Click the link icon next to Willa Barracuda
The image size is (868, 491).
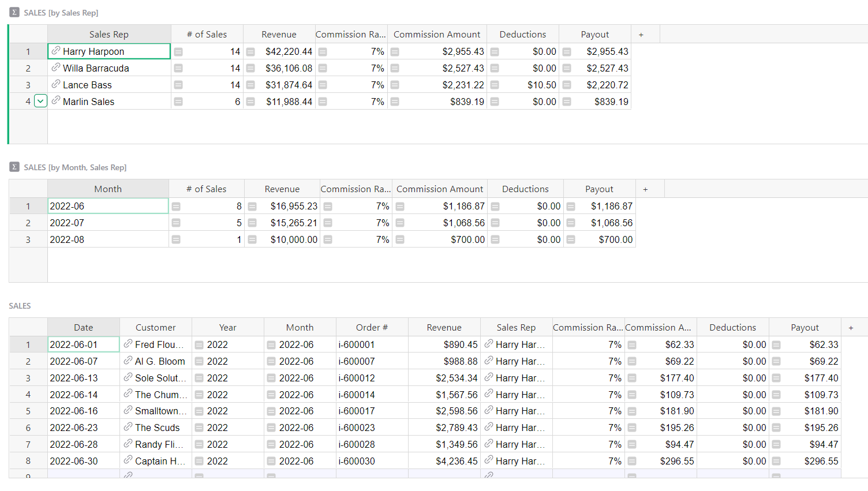click(55, 68)
